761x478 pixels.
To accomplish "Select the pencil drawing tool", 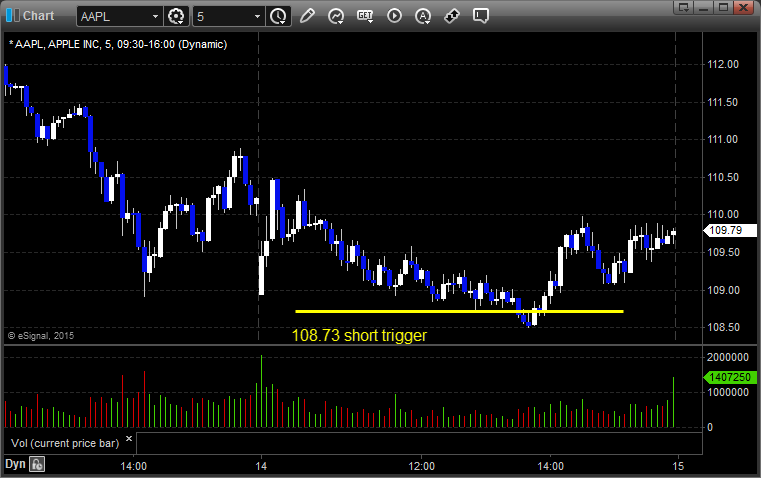I will click(x=307, y=16).
